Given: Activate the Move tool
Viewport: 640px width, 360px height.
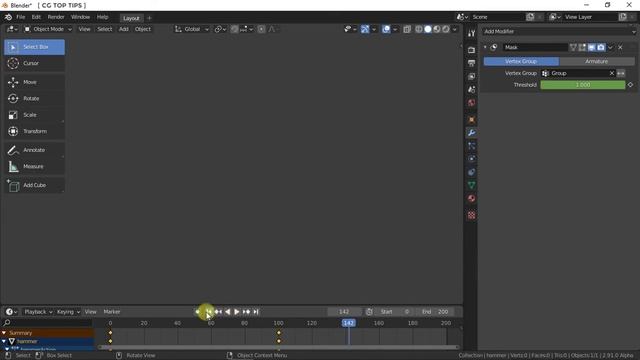Looking at the screenshot, I should pos(34,82).
